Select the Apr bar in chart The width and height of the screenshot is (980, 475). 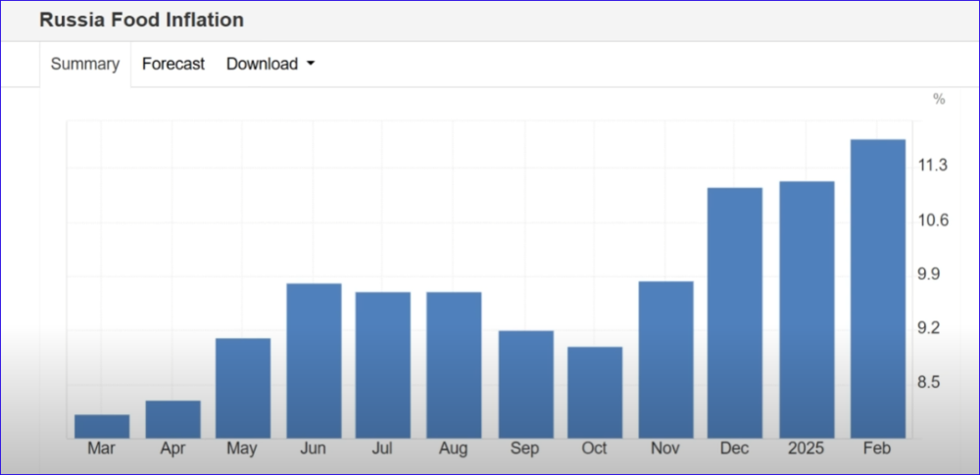point(173,419)
